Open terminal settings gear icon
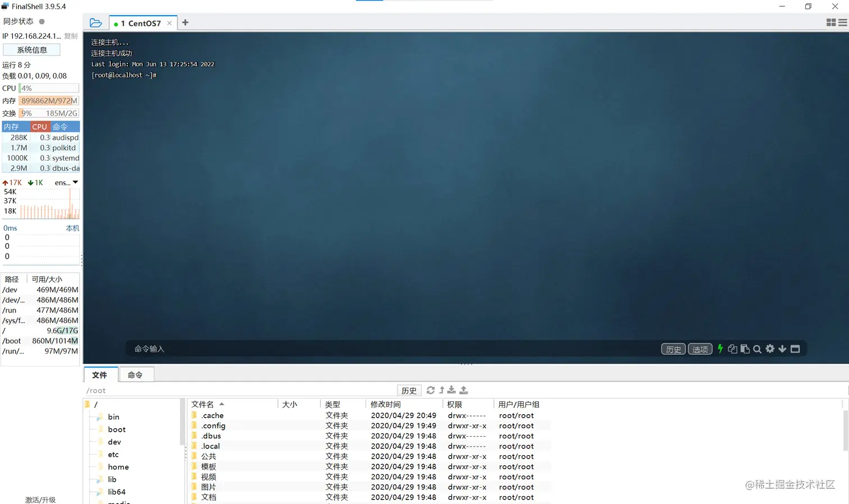849x504 pixels. (x=770, y=349)
